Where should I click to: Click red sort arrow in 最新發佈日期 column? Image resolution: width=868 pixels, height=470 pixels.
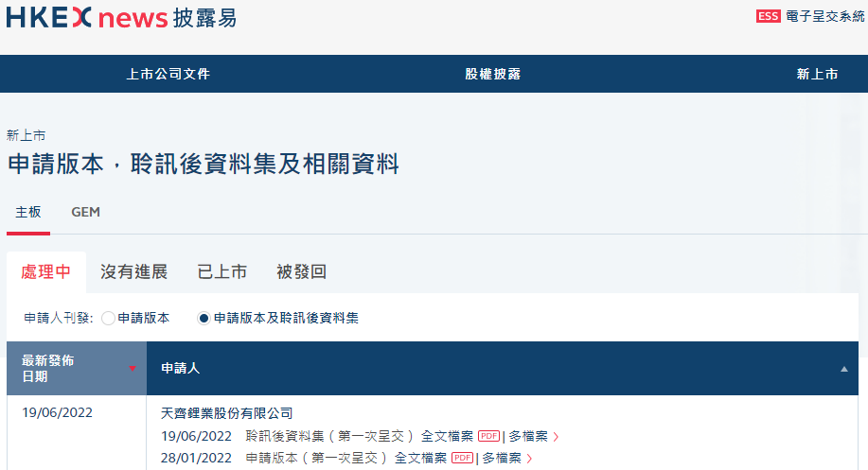point(133,369)
